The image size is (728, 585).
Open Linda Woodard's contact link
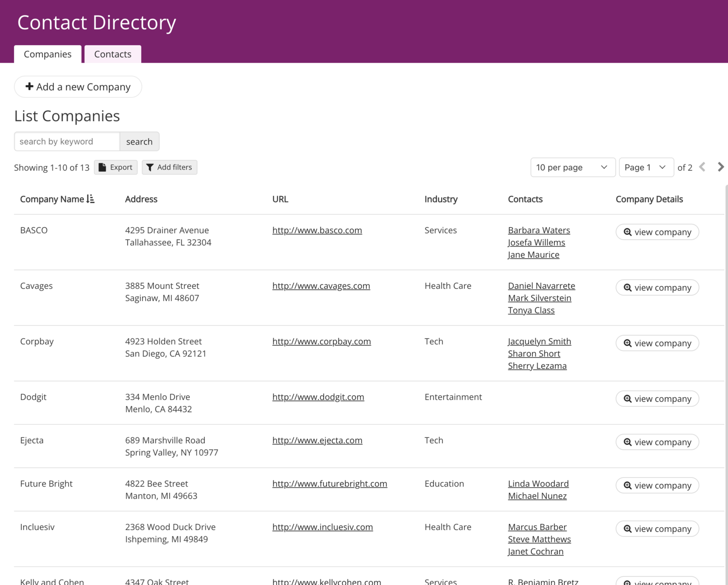[538, 484]
